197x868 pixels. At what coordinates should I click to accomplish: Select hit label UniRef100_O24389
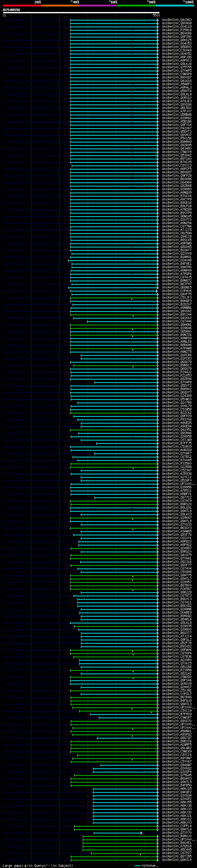(177, 396)
